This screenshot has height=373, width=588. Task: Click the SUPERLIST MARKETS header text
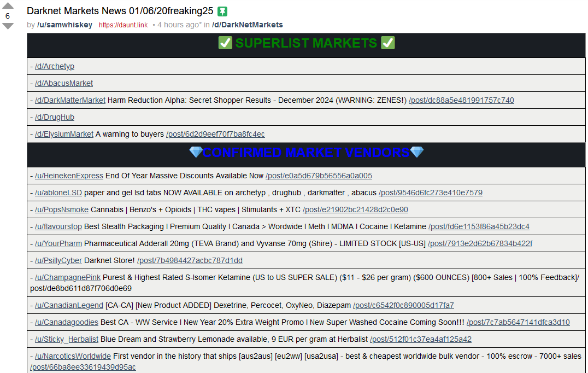point(306,43)
